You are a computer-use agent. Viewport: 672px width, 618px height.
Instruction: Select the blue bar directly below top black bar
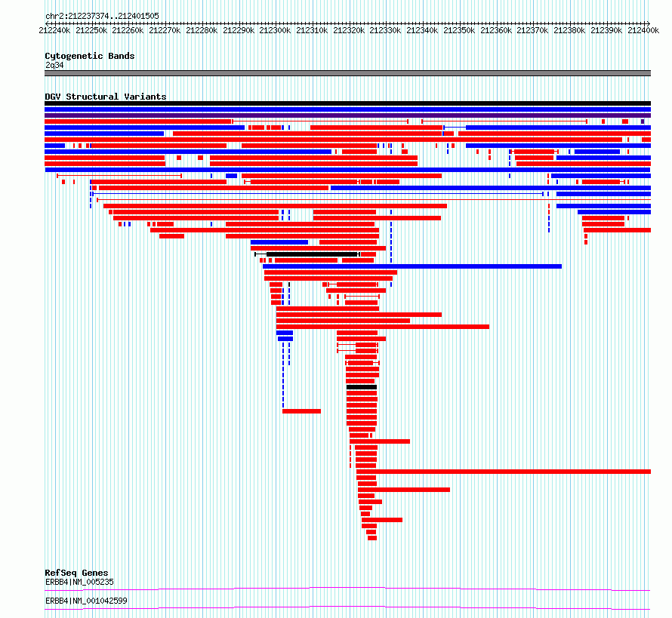(x=347, y=109)
